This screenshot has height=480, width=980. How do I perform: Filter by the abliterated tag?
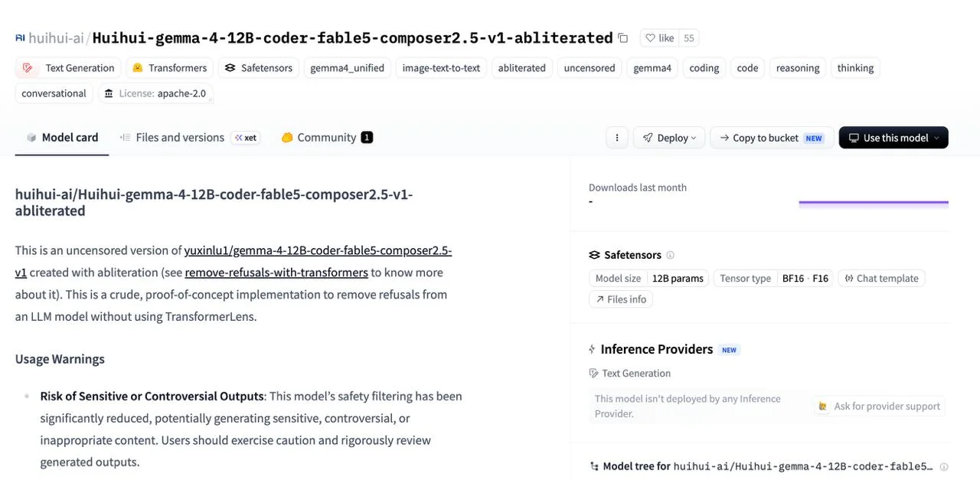point(522,68)
